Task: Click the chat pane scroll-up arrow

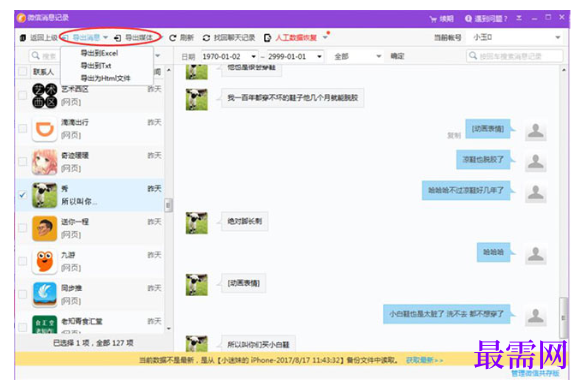Action: (564, 70)
